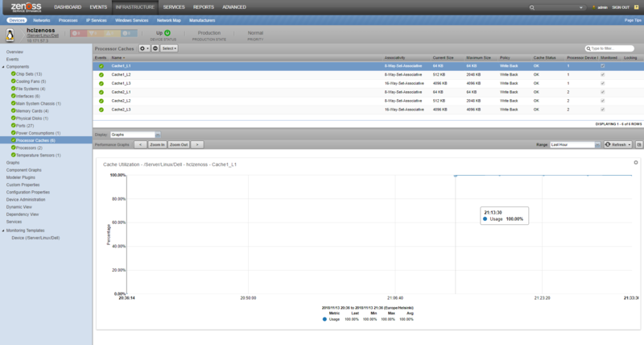
Task: Click the Zoom Out button
Action: tap(179, 145)
